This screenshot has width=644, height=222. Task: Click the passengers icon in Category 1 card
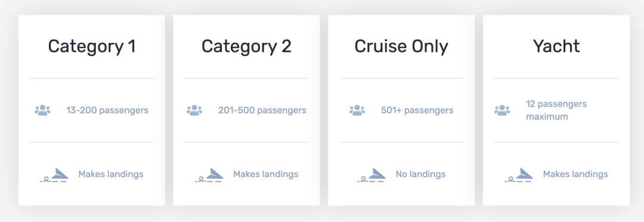pos(43,110)
